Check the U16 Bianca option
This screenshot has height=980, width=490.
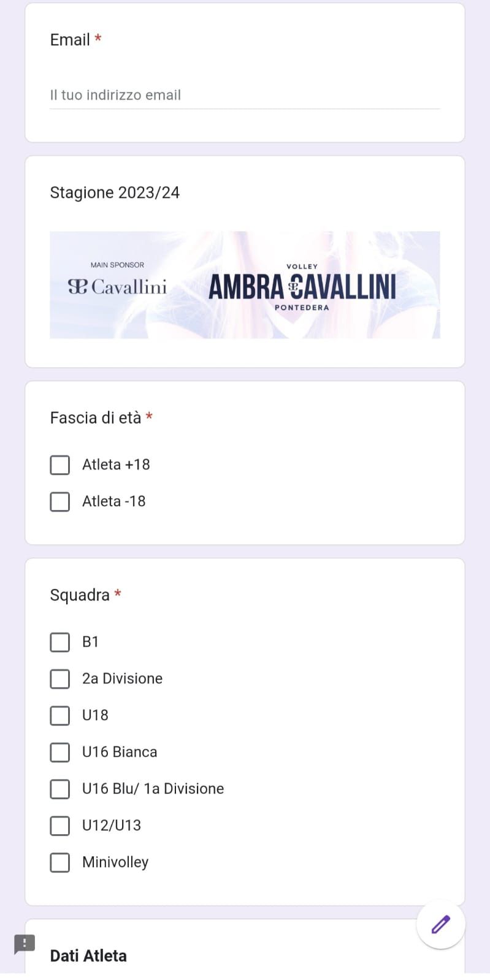pyautogui.click(x=59, y=752)
